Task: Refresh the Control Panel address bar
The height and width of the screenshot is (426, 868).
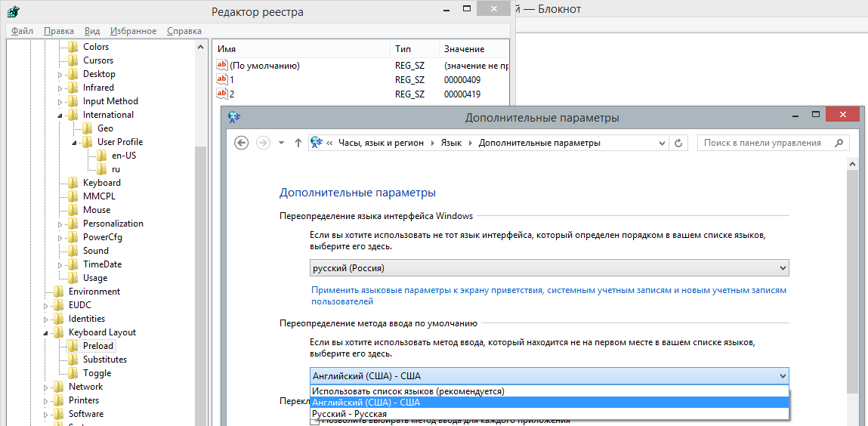Action: click(x=678, y=143)
